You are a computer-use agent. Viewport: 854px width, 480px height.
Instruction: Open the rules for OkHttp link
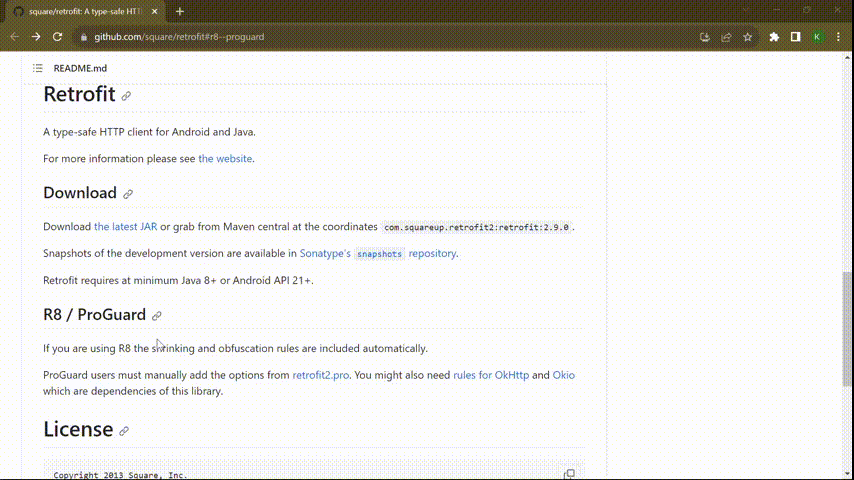pos(491,375)
